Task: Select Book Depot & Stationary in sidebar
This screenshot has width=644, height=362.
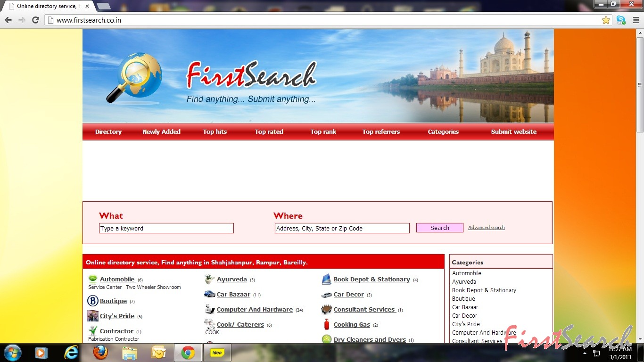Action: pos(484,290)
